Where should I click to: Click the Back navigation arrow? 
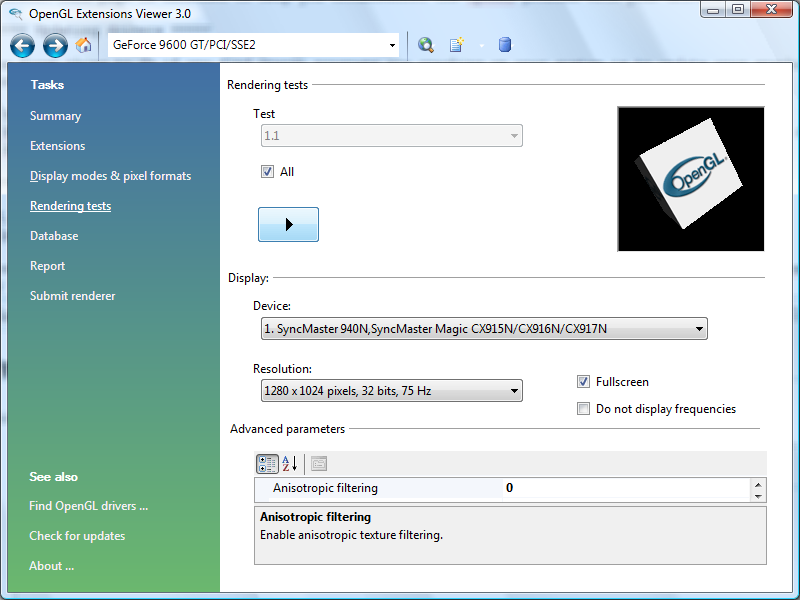point(23,45)
